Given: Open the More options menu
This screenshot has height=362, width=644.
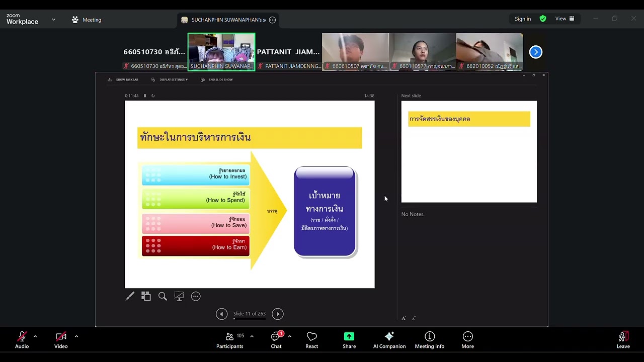Looking at the screenshot, I should point(468,340).
